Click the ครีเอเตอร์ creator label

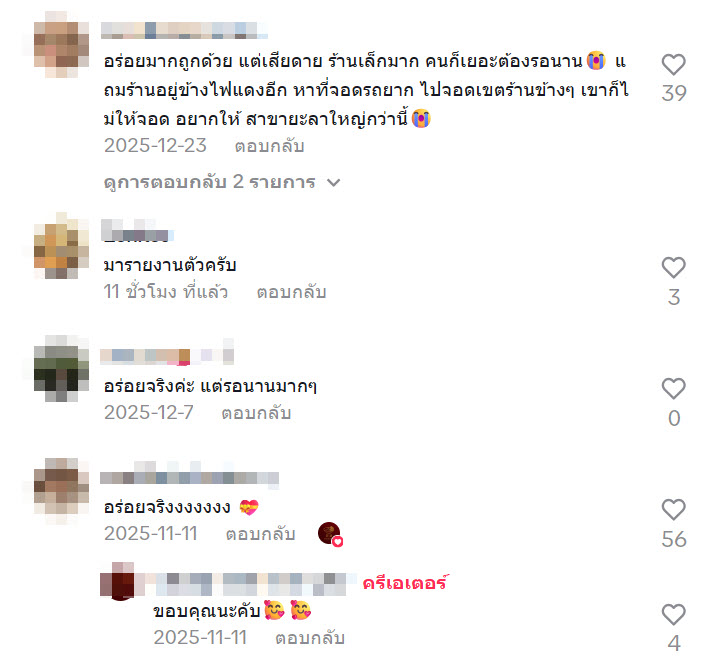(405, 583)
